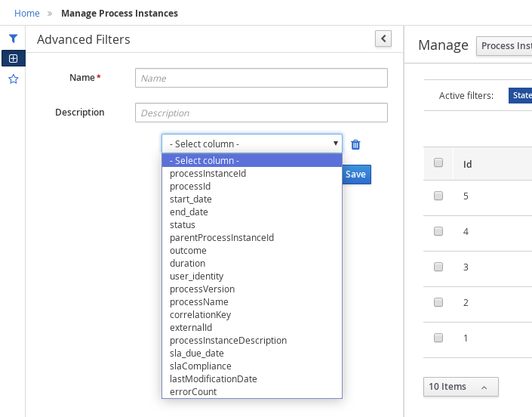The height and width of the screenshot is (417, 532).
Task: Pick end_date from the column list
Action: click(x=252, y=212)
